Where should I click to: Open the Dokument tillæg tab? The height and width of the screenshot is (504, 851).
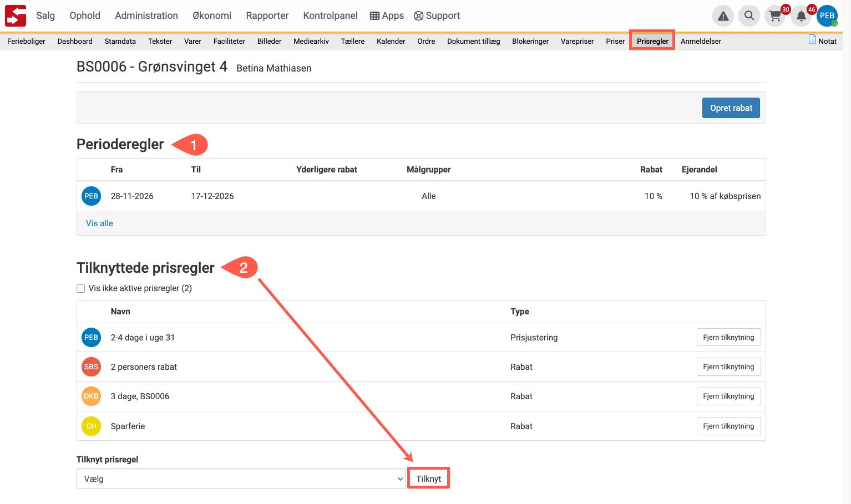(474, 41)
